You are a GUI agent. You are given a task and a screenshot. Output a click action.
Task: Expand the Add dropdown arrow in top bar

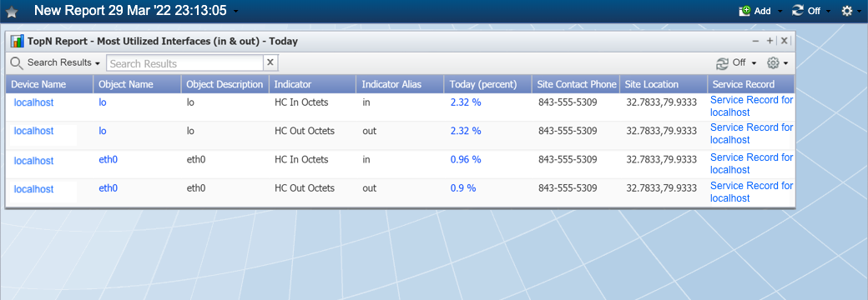pos(780,11)
